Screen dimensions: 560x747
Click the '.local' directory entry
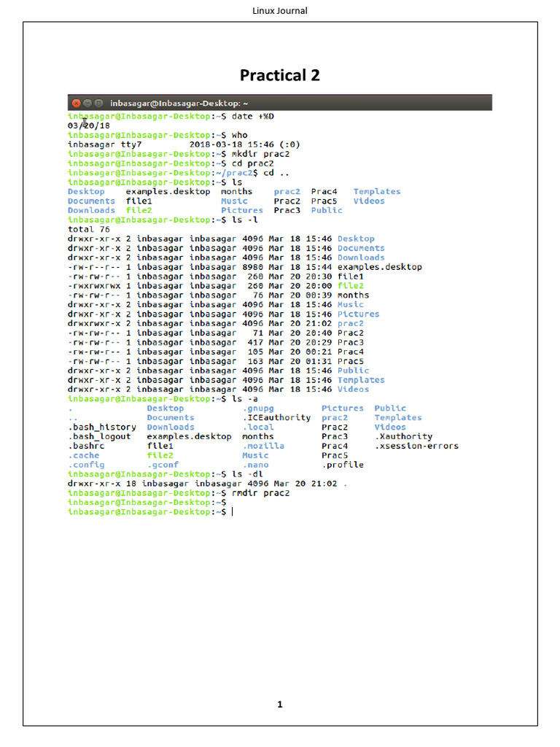pyautogui.click(x=258, y=427)
